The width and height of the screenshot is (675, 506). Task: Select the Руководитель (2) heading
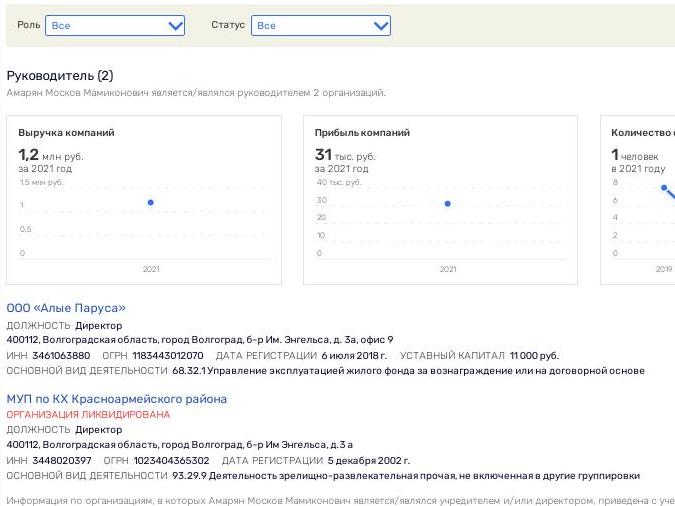tap(60, 76)
